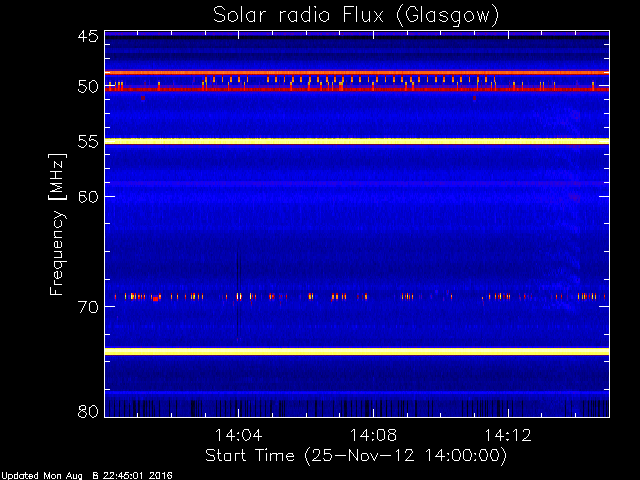640x480 pixels.
Task: Click the 14:08 time tick label
Action: [373, 435]
